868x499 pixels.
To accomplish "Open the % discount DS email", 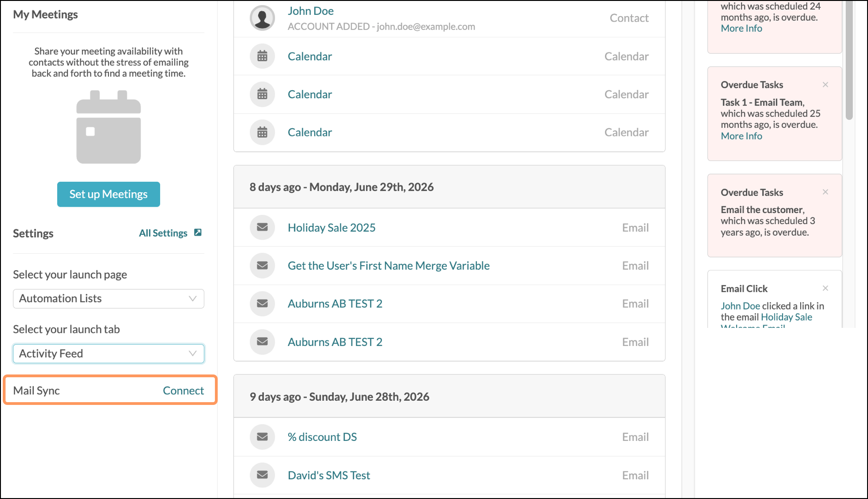I will pos(322,437).
